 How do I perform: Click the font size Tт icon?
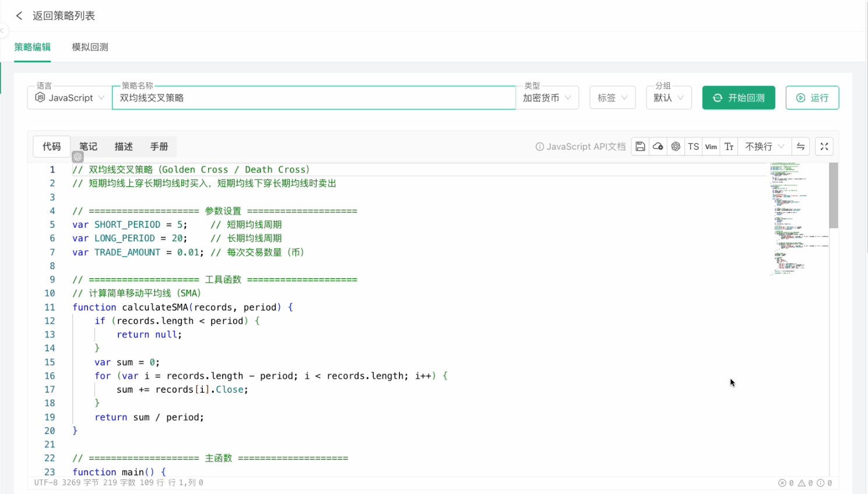pyautogui.click(x=729, y=147)
